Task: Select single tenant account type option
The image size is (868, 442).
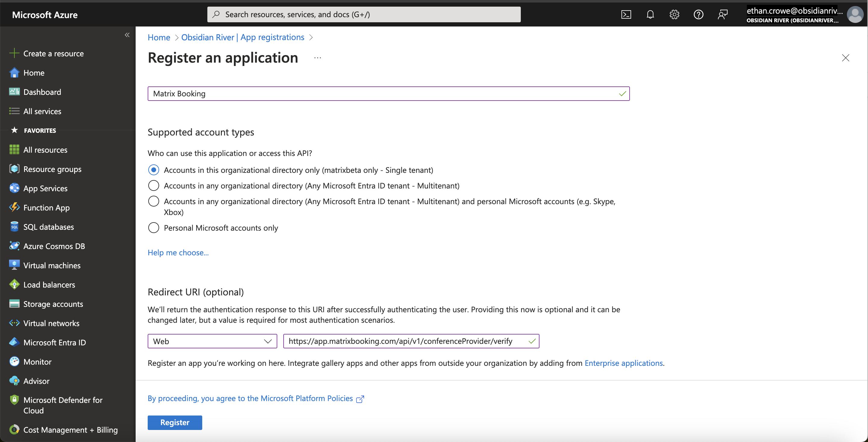Action: pyautogui.click(x=154, y=170)
